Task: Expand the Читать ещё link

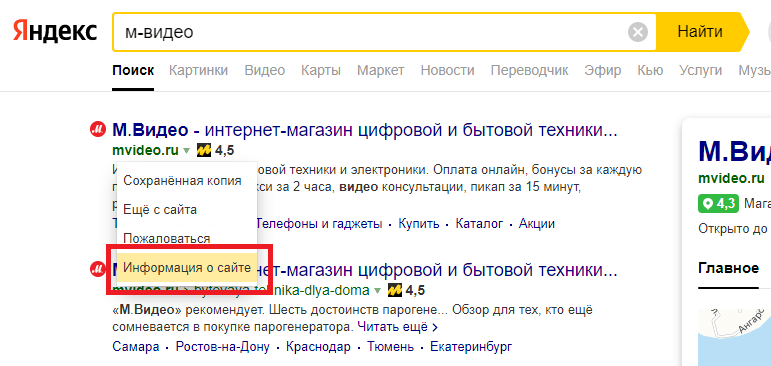Action: tap(397, 326)
